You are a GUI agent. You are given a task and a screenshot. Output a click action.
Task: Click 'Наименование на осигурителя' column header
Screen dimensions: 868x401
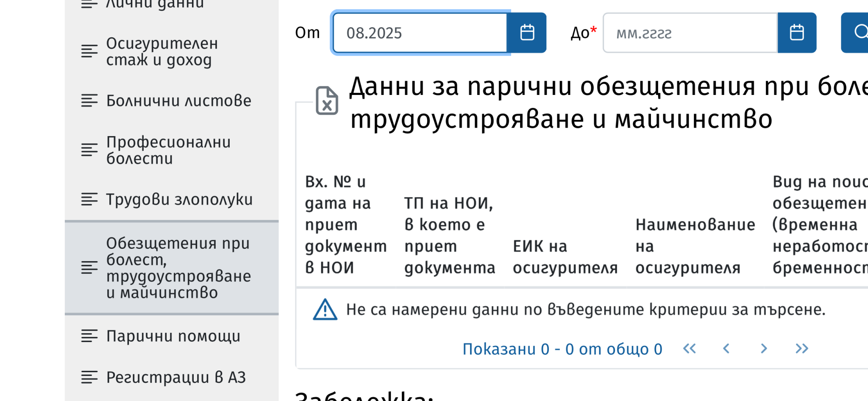coord(695,246)
